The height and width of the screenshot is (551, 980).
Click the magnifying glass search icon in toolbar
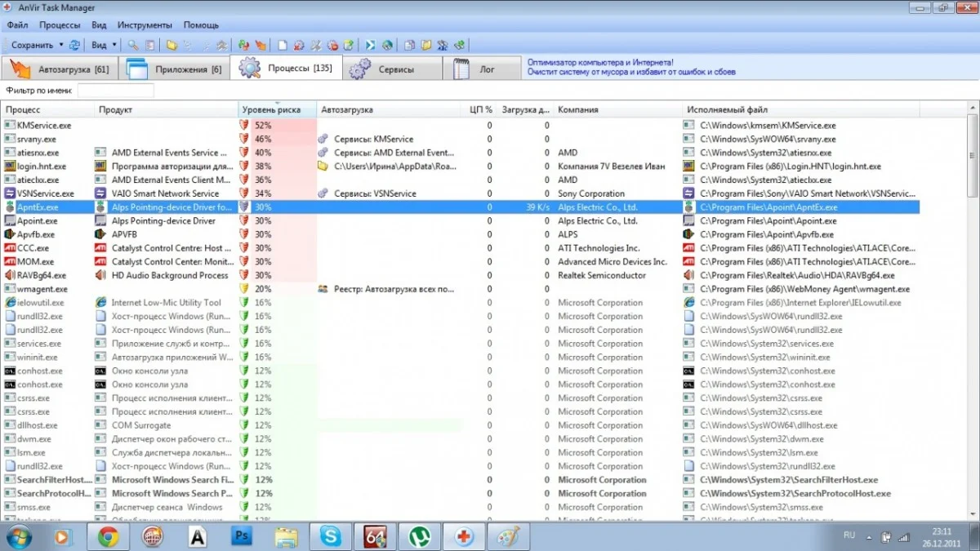click(133, 46)
